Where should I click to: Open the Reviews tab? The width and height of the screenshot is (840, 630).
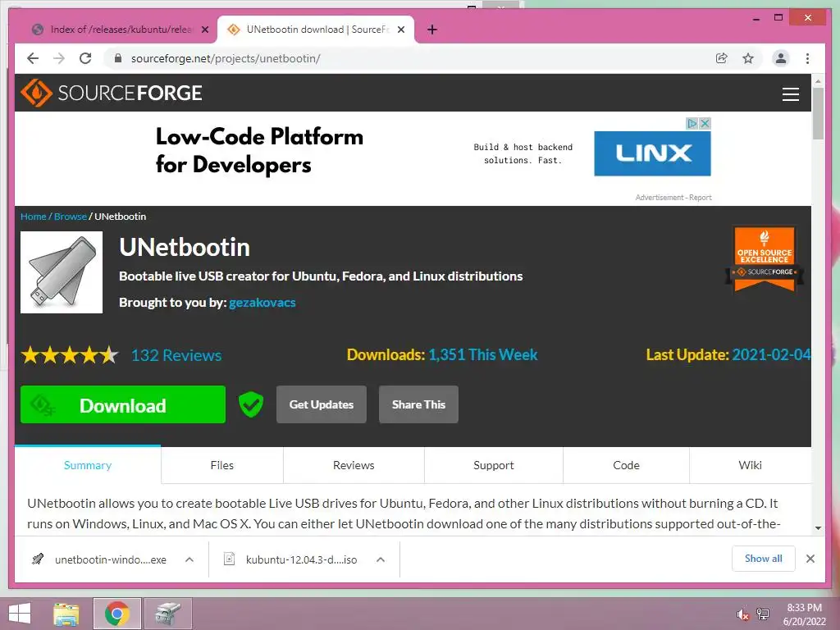[354, 465]
